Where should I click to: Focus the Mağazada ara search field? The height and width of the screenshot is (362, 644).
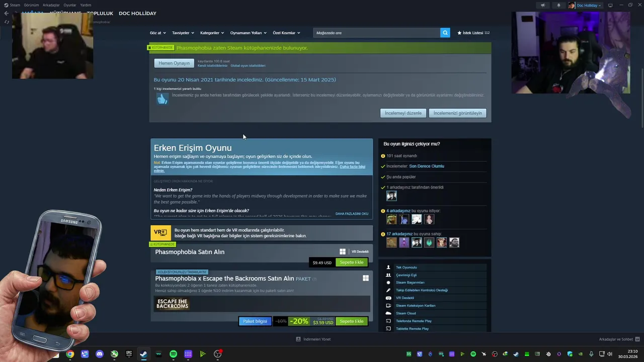[x=376, y=33]
